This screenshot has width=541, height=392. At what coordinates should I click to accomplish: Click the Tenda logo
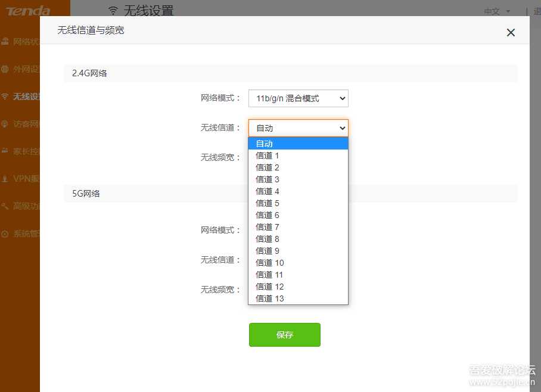29,10
